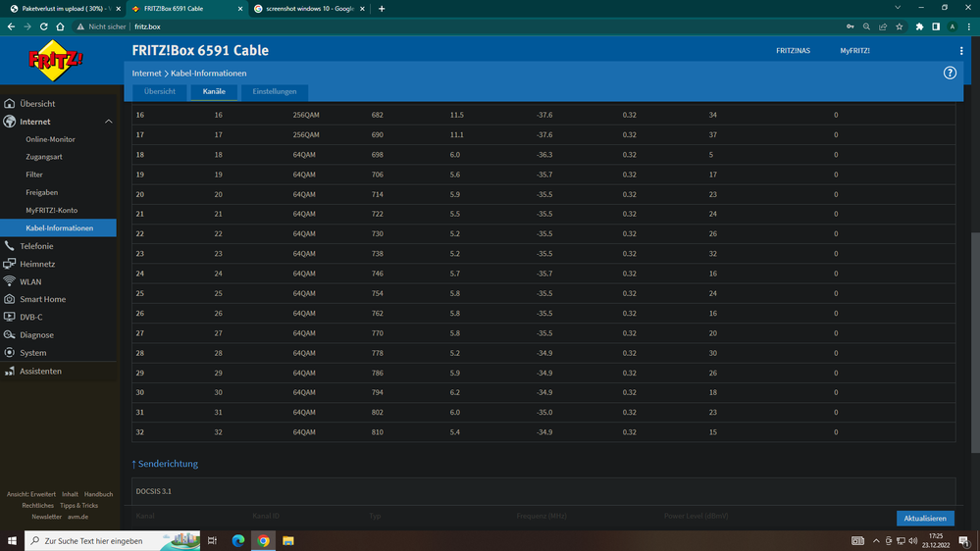Collapse the Internet menu chevron

click(x=109, y=122)
